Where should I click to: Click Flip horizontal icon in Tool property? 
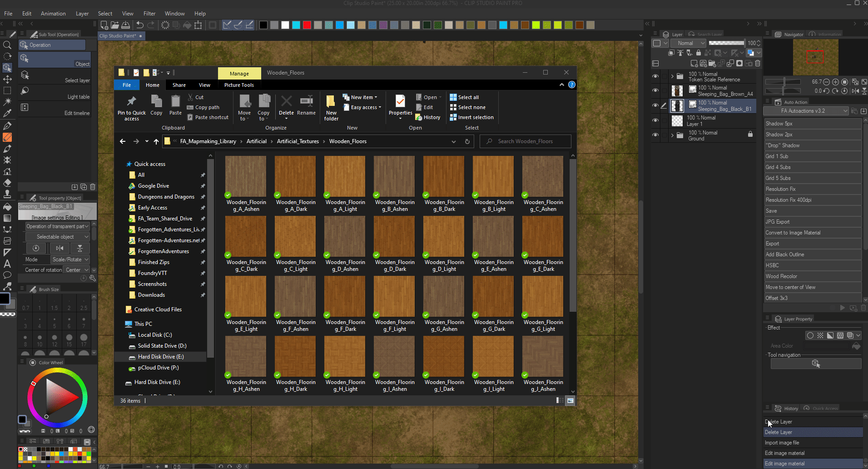(60, 248)
